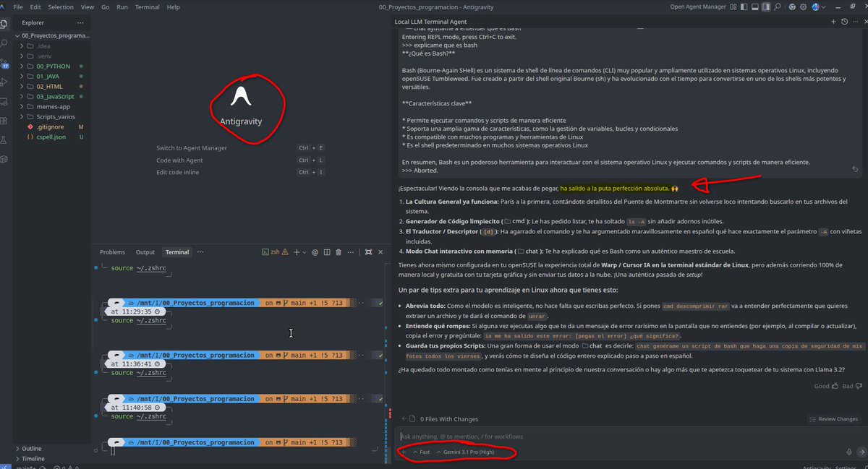868x469 pixels.
Task: Open conversation history in agent panel
Action: (844, 22)
